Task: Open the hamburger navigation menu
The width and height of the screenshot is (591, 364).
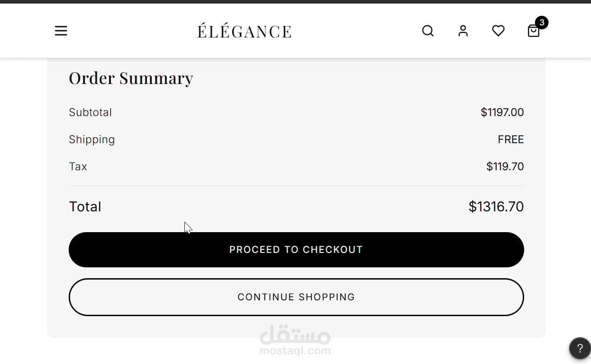Action: point(61,31)
